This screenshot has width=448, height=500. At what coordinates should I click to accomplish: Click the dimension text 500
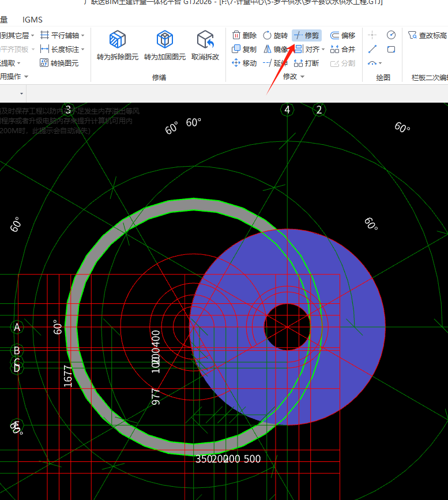(x=252, y=458)
